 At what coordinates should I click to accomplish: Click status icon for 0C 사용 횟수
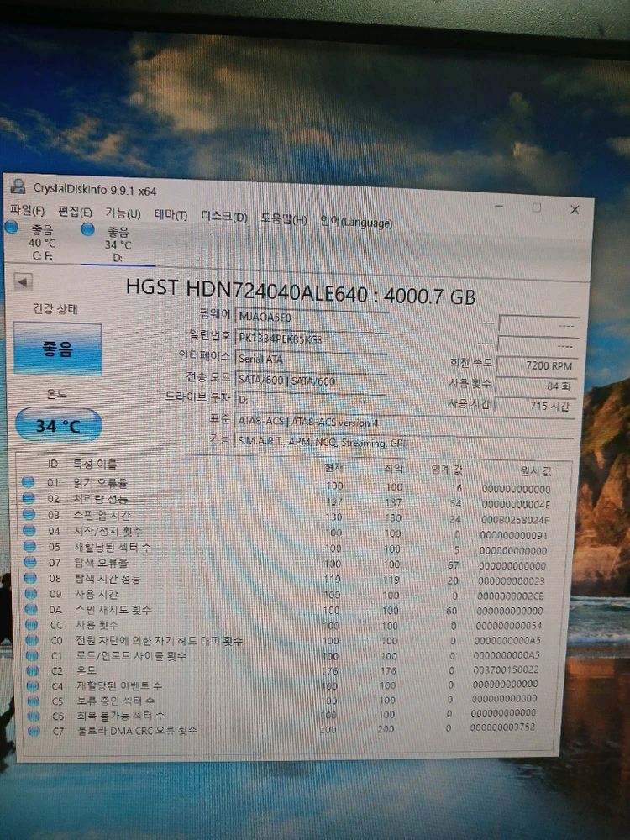click(x=32, y=625)
